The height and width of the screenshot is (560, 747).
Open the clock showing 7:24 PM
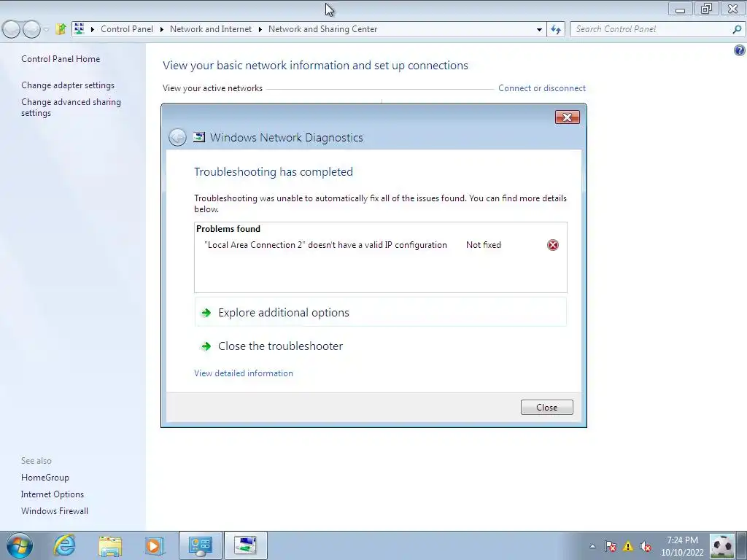pyautogui.click(x=682, y=546)
